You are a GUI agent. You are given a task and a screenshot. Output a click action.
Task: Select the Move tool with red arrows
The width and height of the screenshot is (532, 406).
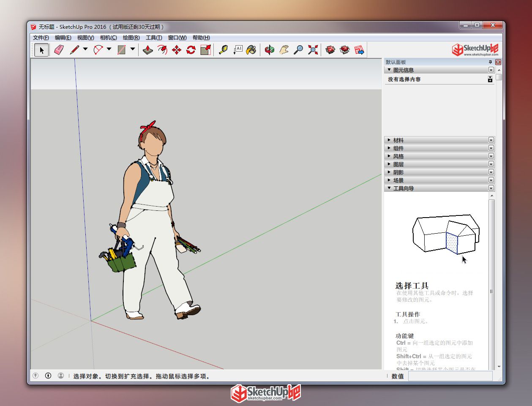177,50
